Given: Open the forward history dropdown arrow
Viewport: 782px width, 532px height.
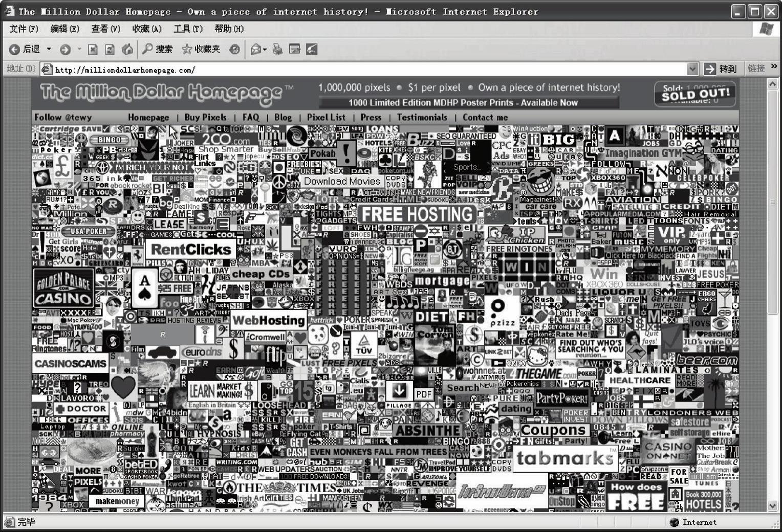Looking at the screenshot, I should pos(79,49).
